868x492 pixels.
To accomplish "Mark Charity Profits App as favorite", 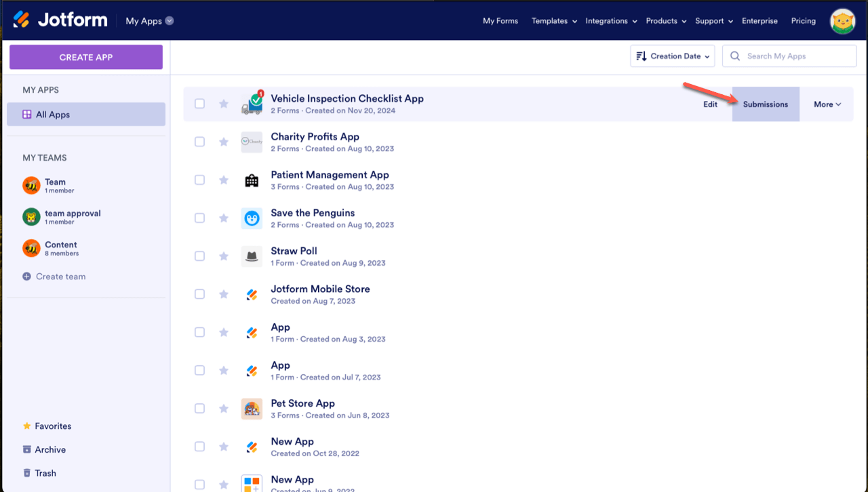I will pyautogui.click(x=224, y=142).
